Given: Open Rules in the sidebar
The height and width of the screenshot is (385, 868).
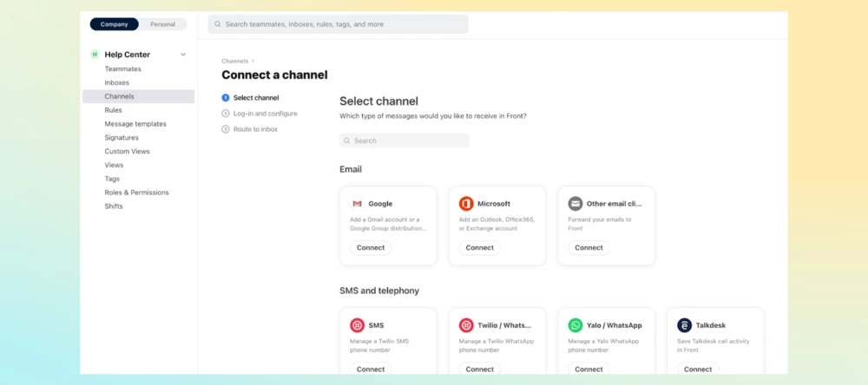Looking at the screenshot, I should [114, 110].
